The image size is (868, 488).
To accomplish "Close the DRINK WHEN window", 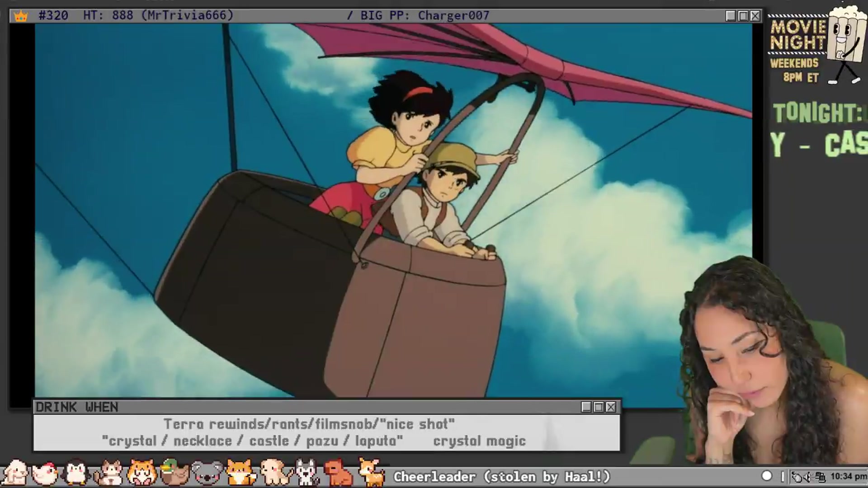I will tap(611, 407).
